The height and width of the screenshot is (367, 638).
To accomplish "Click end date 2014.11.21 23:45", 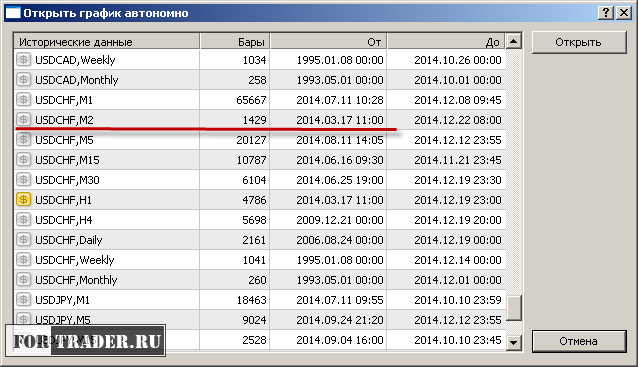I will click(458, 159).
